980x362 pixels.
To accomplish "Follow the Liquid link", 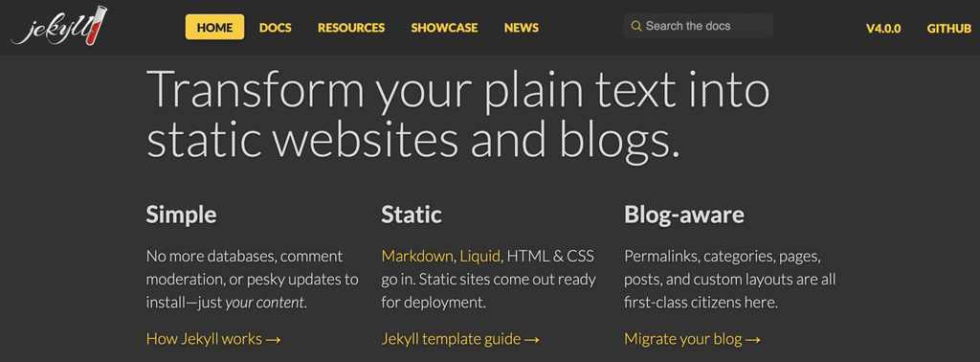I will point(480,256).
